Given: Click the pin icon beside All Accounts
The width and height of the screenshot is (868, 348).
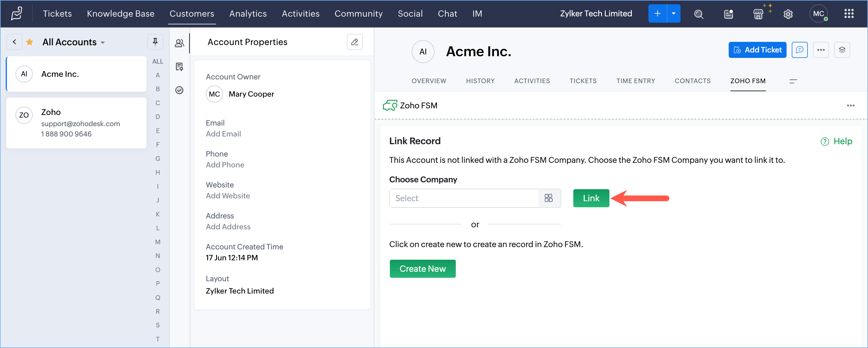Looking at the screenshot, I should [x=155, y=42].
